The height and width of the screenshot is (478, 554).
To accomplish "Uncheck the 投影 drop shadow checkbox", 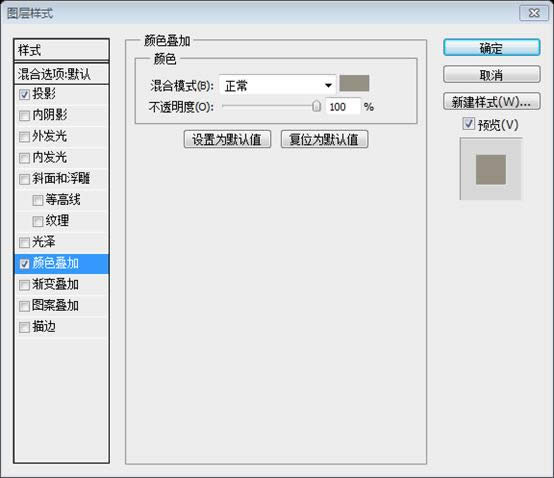I will (x=24, y=94).
